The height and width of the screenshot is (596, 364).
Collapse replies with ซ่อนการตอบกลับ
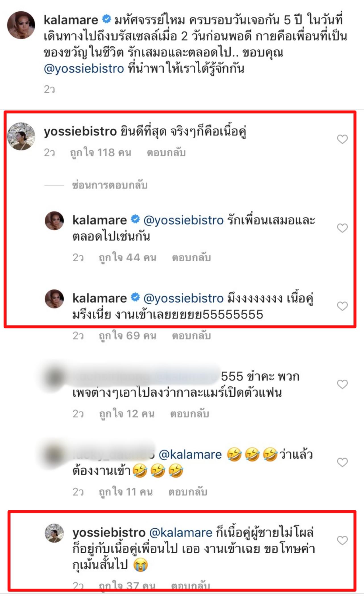pyautogui.click(x=109, y=185)
